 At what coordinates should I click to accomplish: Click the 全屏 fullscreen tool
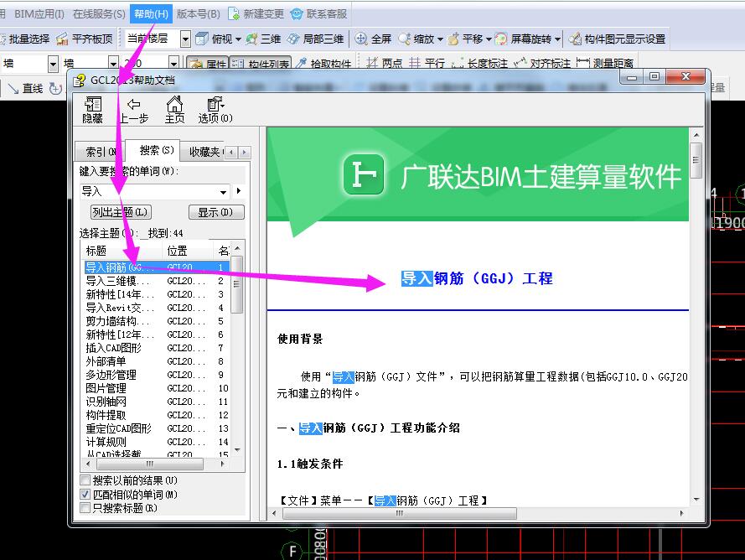pyautogui.click(x=374, y=39)
